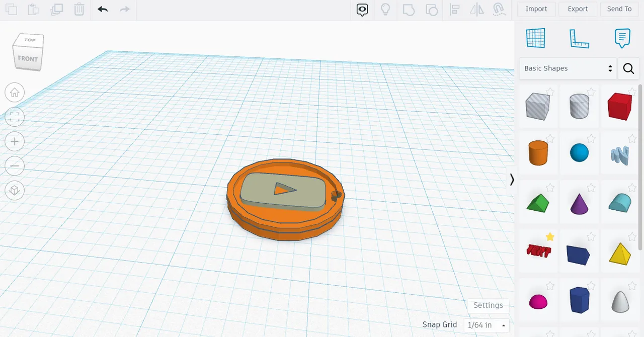This screenshot has height=337, width=644.
Task: Copy the selected shape
Action: (x=11, y=9)
